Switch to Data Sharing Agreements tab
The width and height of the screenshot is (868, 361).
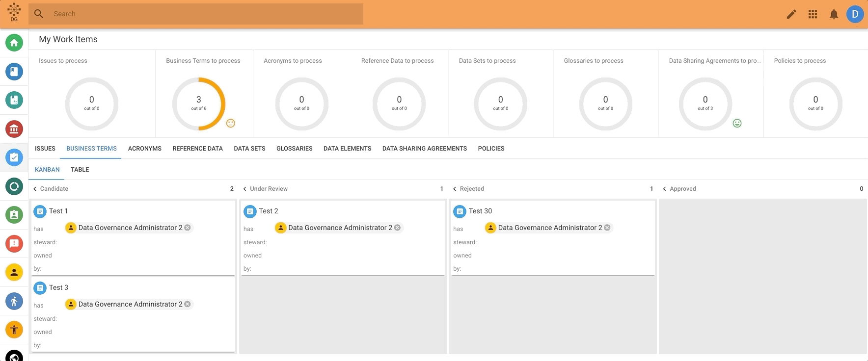(425, 149)
